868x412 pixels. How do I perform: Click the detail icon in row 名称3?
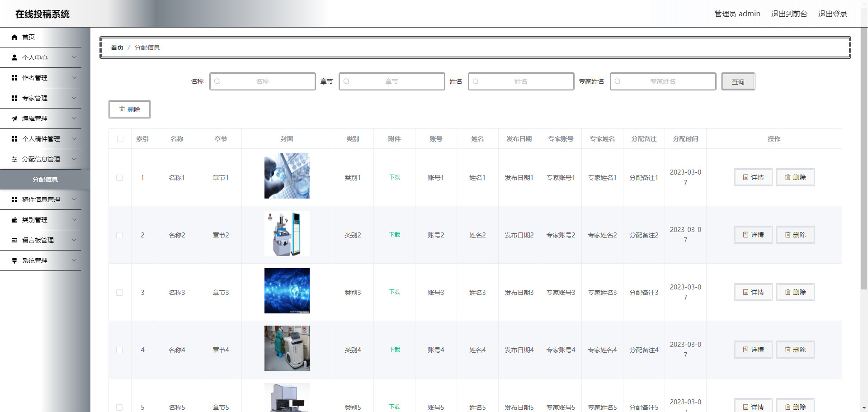(x=745, y=292)
